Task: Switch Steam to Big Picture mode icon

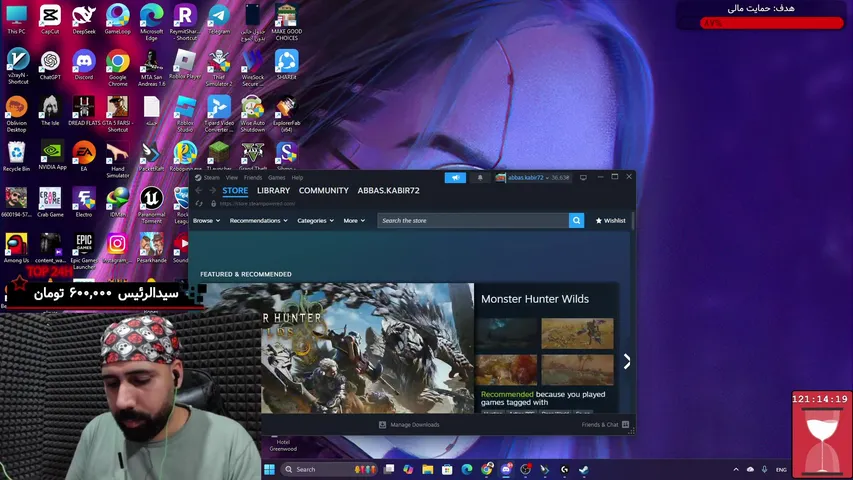Action: [583, 177]
